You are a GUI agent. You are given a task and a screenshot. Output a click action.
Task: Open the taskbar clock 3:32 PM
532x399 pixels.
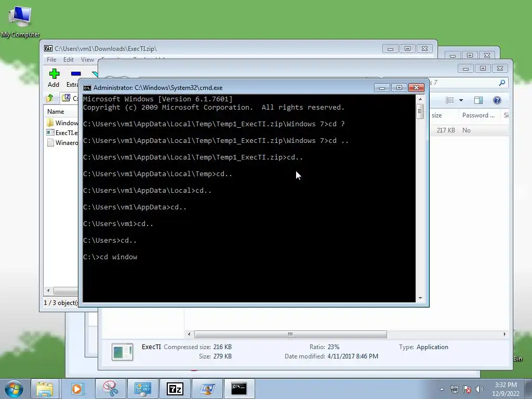[506, 389]
